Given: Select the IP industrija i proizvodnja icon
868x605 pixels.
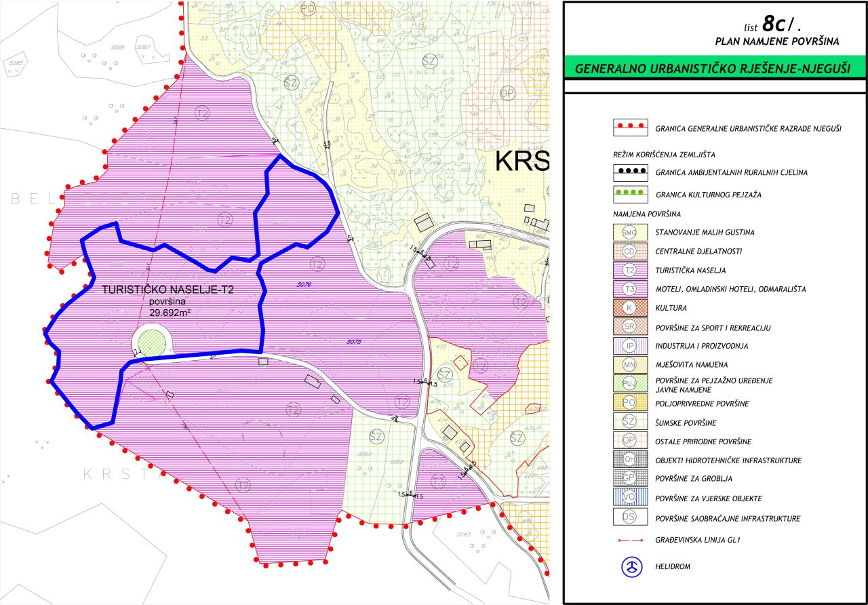Looking at the screenshot, I should (629, 345).
